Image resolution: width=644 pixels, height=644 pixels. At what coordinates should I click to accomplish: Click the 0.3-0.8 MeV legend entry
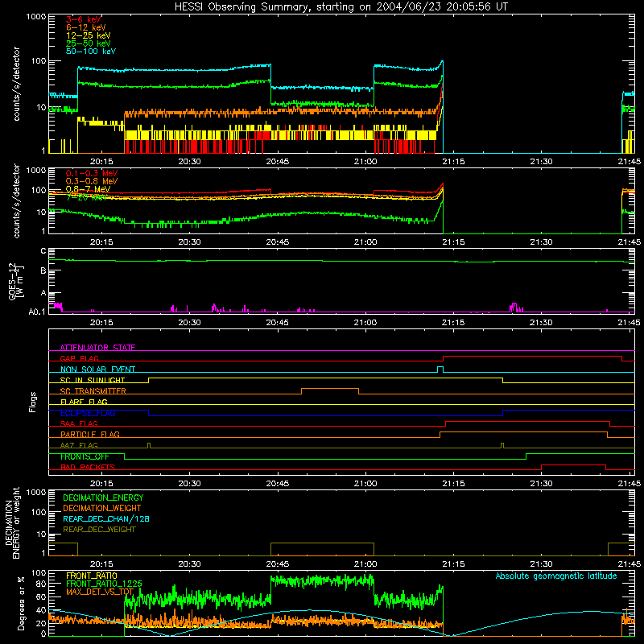pos(92,181)
